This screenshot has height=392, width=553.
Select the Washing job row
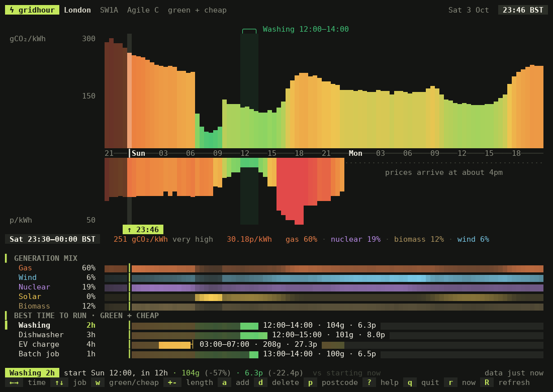[x=274, y=325]
